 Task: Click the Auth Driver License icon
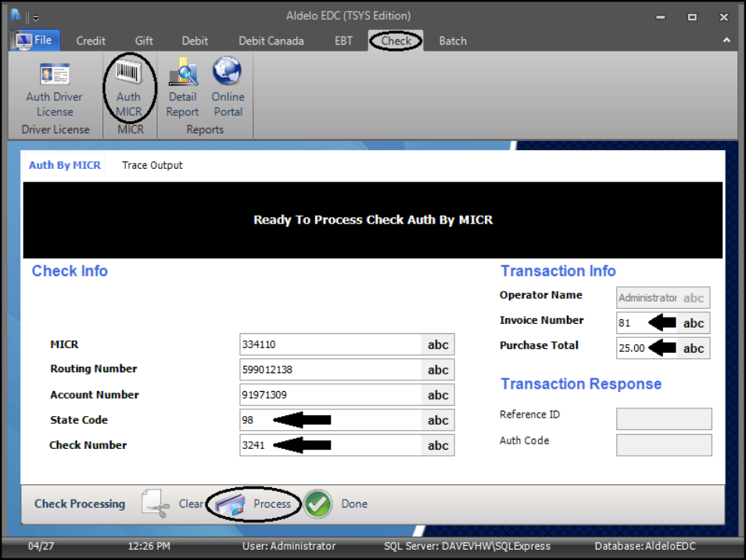[55, 75]
